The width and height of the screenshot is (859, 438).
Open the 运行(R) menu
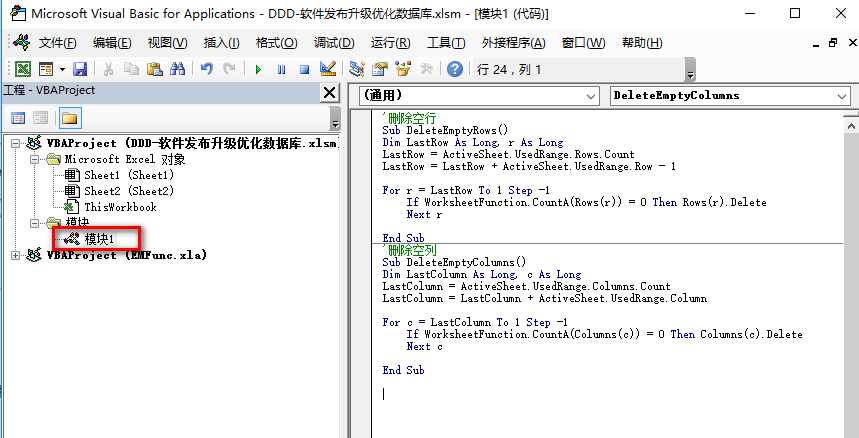pos(391,43)
